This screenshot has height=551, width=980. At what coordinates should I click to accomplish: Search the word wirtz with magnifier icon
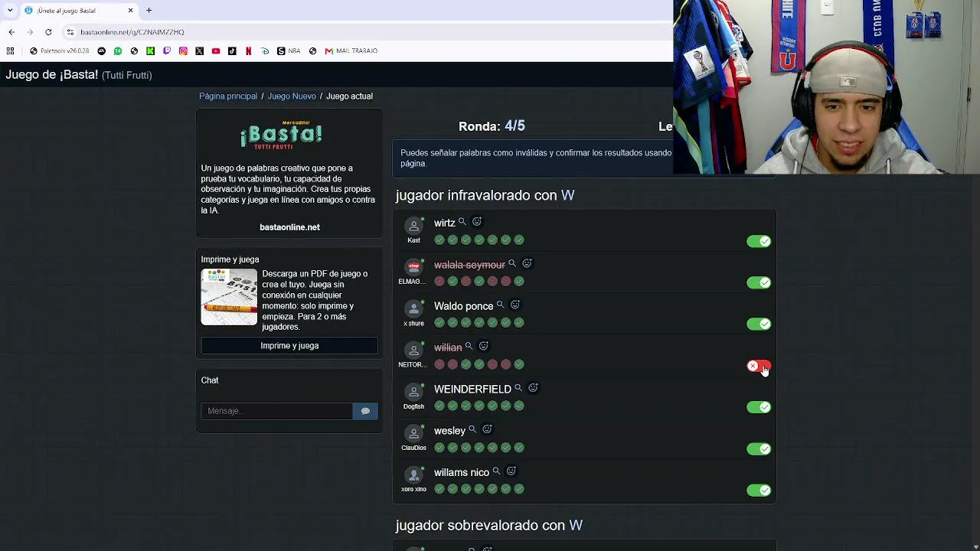462,222
